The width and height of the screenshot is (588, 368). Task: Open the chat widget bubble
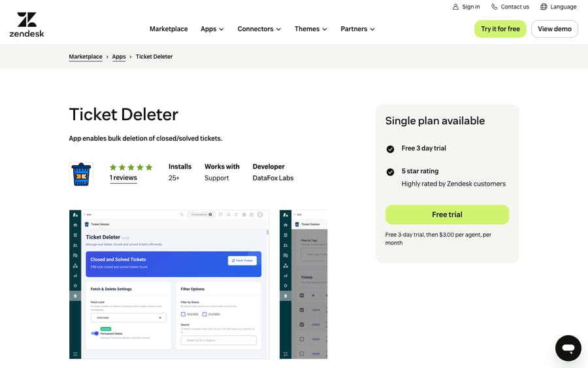[x=568, y=348]
